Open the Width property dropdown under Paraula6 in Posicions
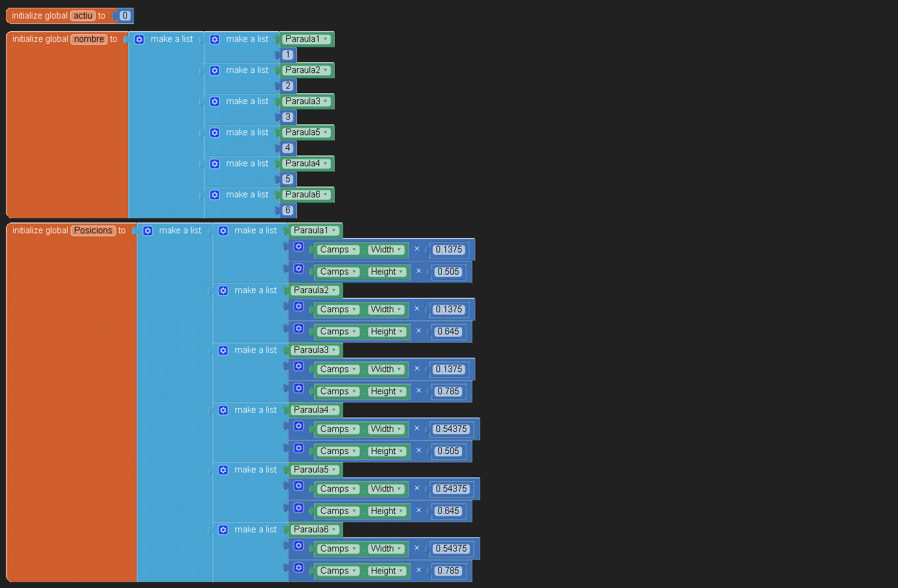898x588 pixels. [399, 549]
